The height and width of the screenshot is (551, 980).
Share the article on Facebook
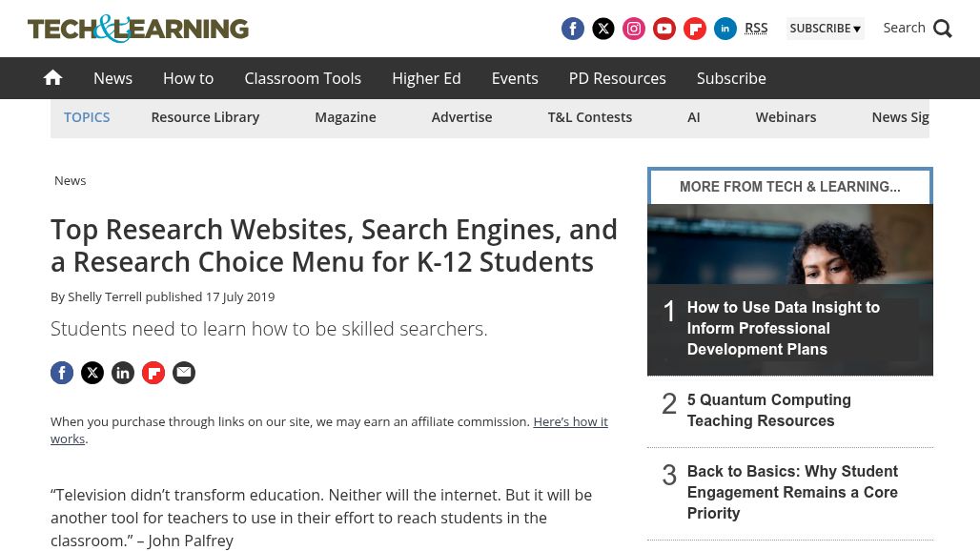62,373
